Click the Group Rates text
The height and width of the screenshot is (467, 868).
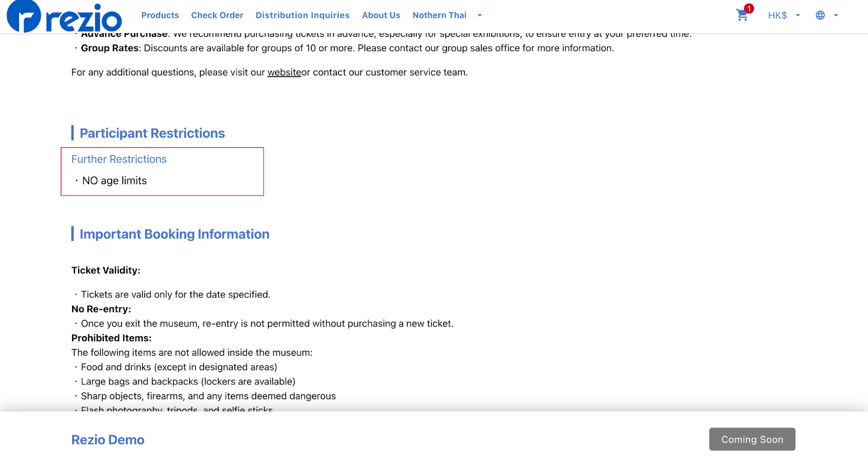(x=110, y=48)
